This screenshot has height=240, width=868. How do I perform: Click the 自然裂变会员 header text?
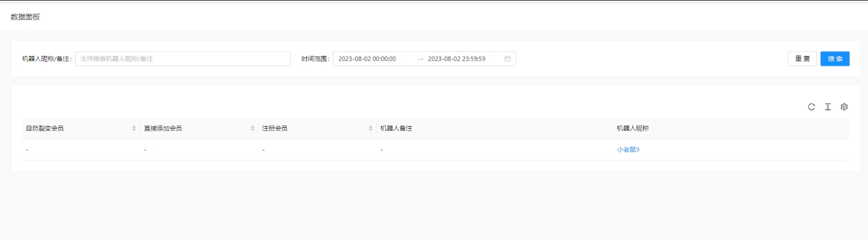click(44, 128)
